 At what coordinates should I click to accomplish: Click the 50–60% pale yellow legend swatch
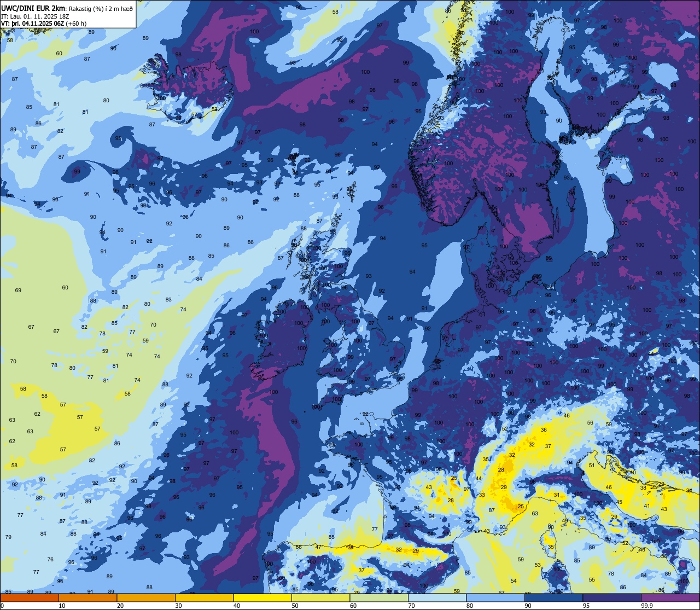tap(320, 597)
